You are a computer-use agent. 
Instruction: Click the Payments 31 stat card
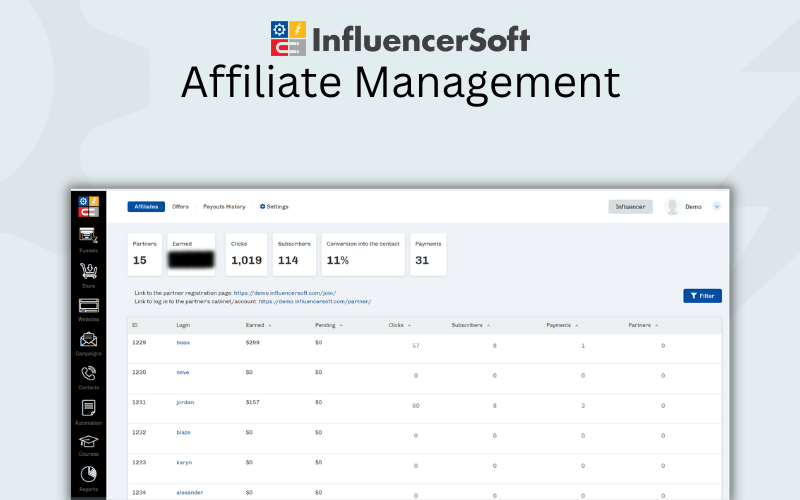tap(428, 255)
